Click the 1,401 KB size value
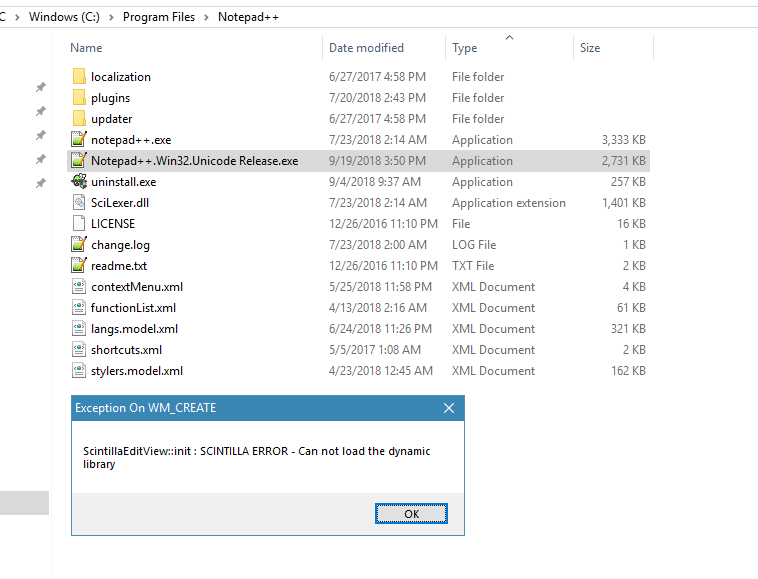Viewport: 758px width, 579px height. coord(624,203)
